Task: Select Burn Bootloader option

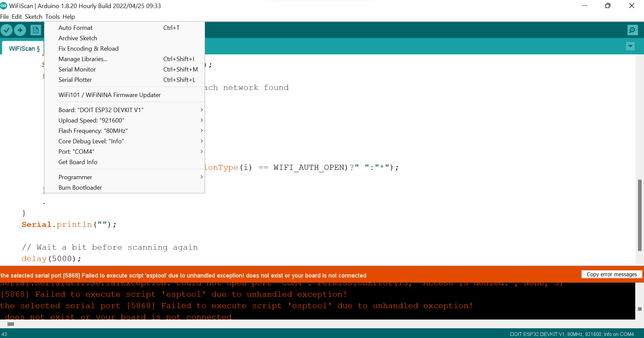Action: pos(80,188)
